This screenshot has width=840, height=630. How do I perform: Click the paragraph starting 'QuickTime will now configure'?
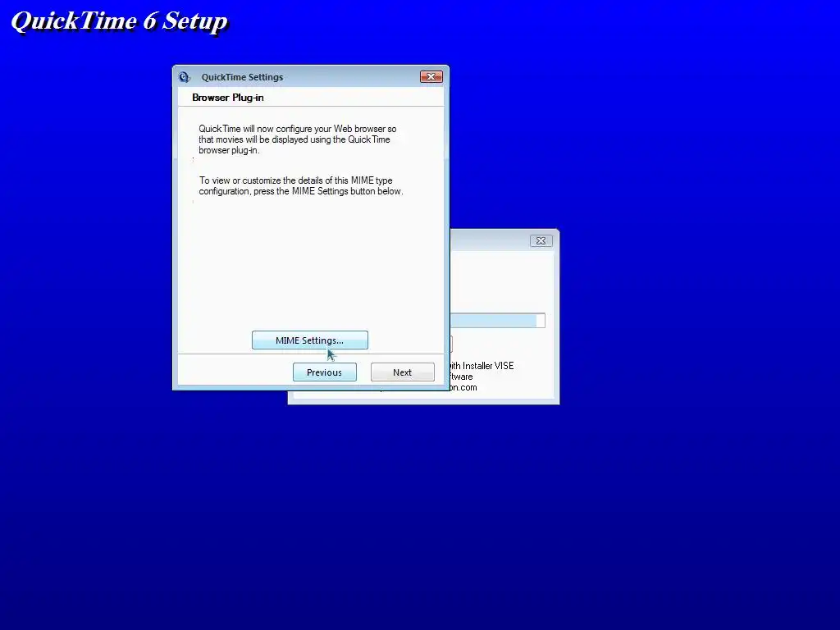click(298, 139)
